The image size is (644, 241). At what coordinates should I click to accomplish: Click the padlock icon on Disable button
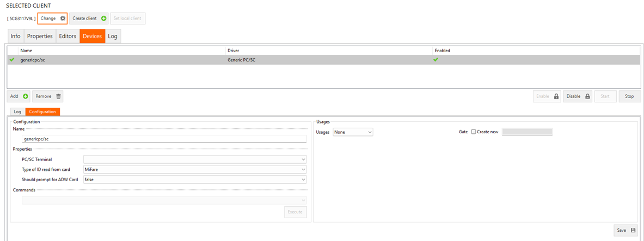[x=587, y=96]
